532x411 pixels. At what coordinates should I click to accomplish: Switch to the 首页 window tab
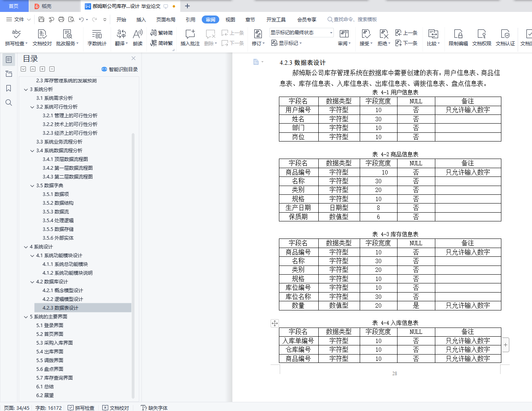coord(14,6)
